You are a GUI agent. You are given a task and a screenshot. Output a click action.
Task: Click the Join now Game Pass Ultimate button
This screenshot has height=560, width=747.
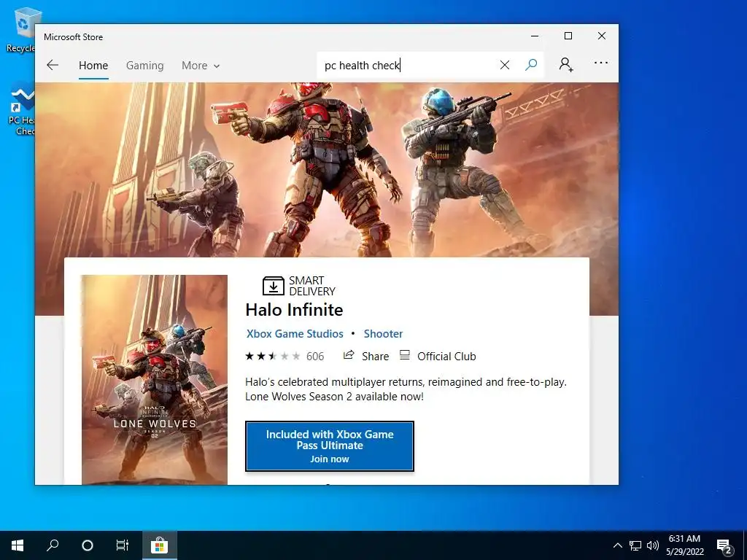click(x=330, y=446)
